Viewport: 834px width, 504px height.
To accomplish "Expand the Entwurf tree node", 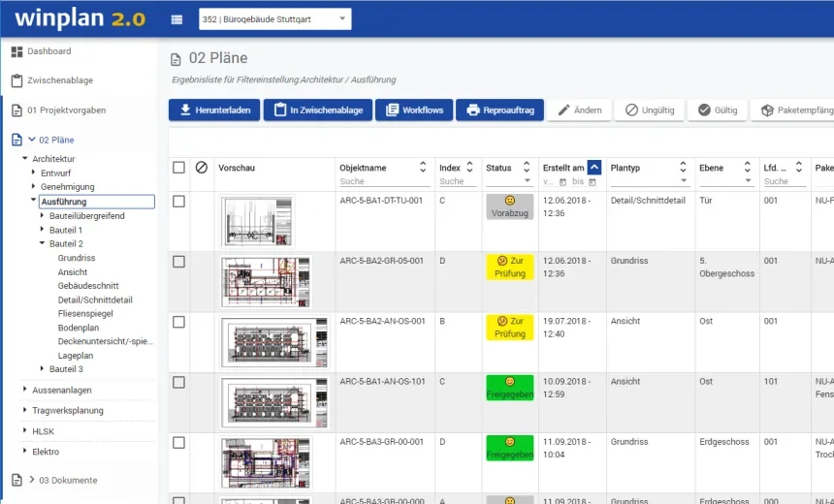I will tap(34, 173).
